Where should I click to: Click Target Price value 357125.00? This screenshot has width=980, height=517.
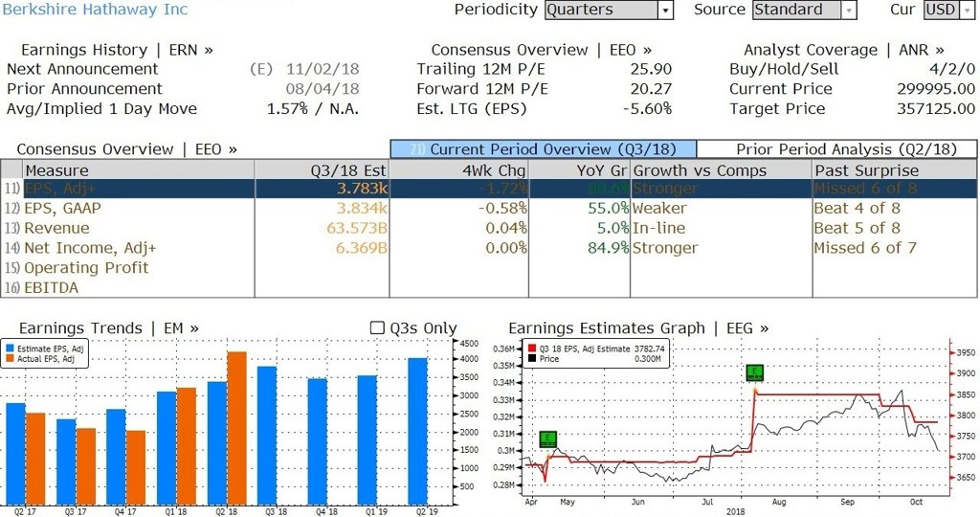point(936,109)
